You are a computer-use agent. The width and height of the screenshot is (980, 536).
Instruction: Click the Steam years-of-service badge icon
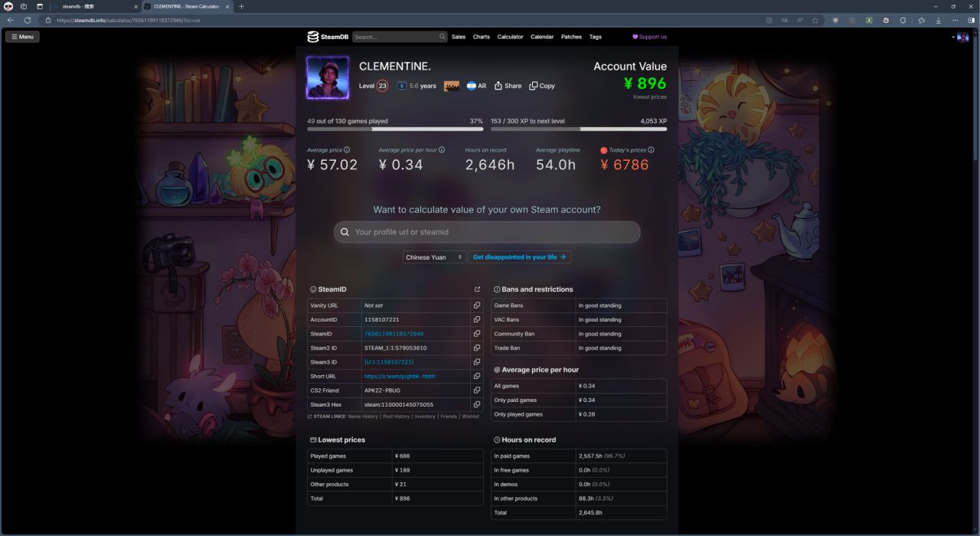click(402, 86)
